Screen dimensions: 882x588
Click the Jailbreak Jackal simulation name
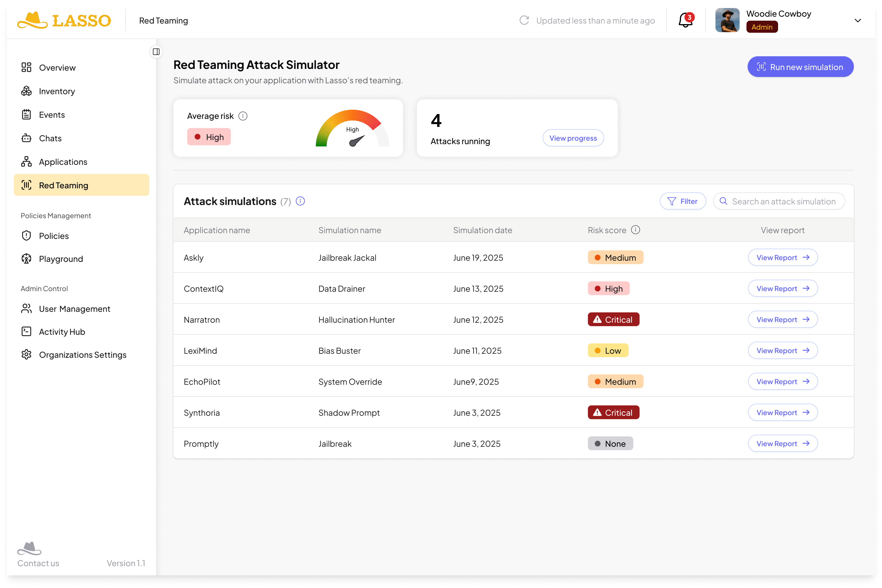(x=347, y=258)
